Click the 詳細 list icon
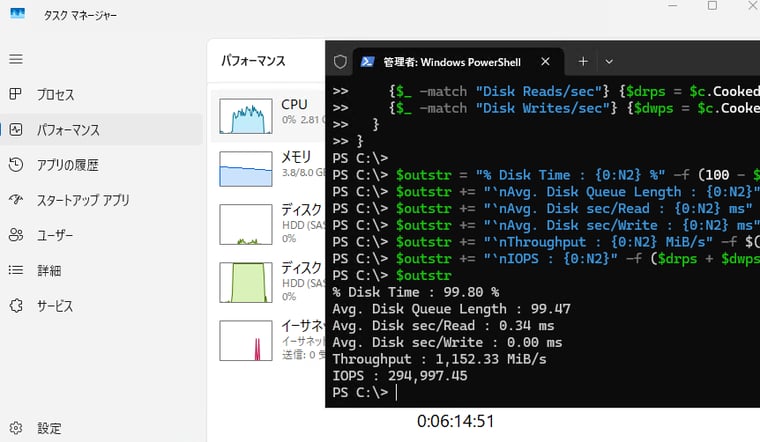 pos(16,270)
